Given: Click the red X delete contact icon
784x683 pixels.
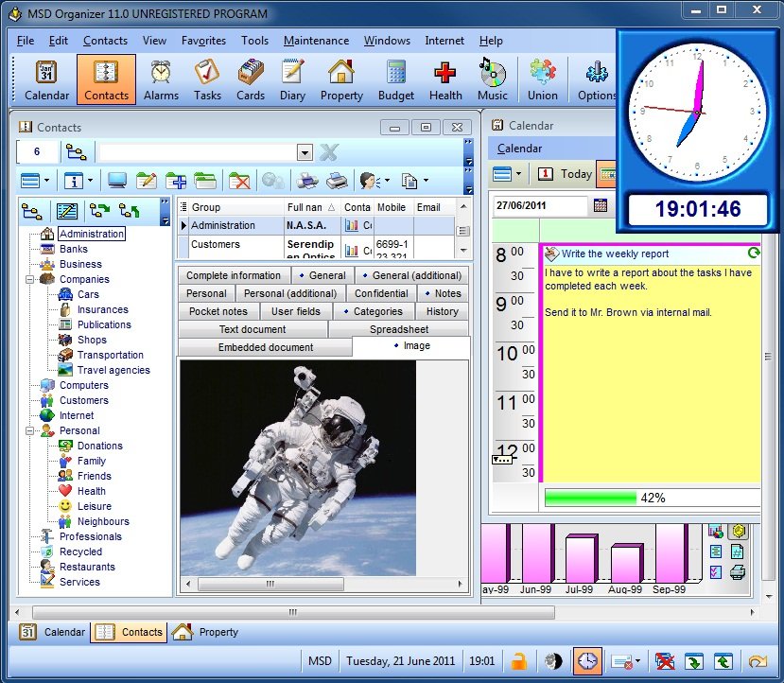Looking at the screenshot, I should pos(239,181).
